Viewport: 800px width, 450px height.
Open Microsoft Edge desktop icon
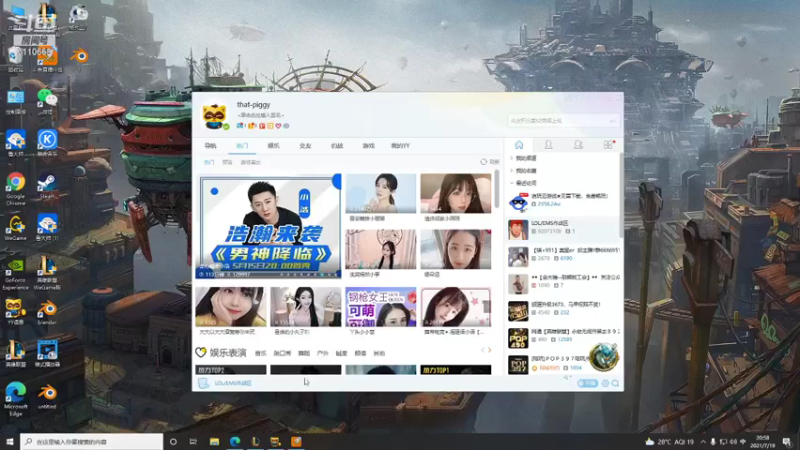(15, 398)
